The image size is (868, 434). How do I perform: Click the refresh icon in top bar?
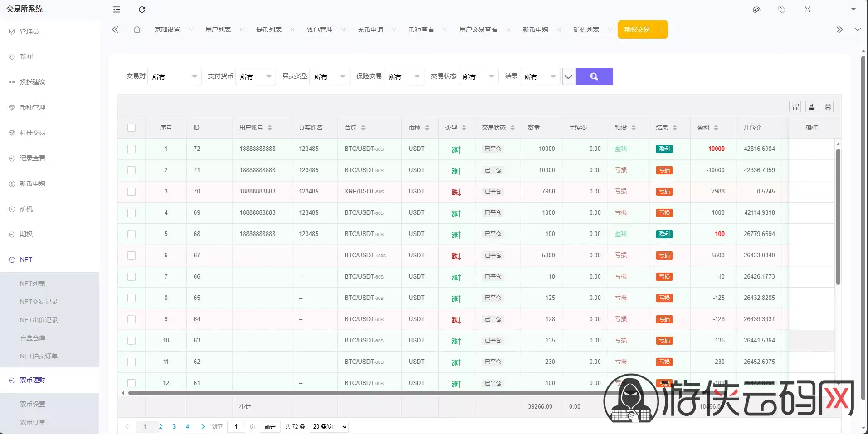tap(142, 10)
